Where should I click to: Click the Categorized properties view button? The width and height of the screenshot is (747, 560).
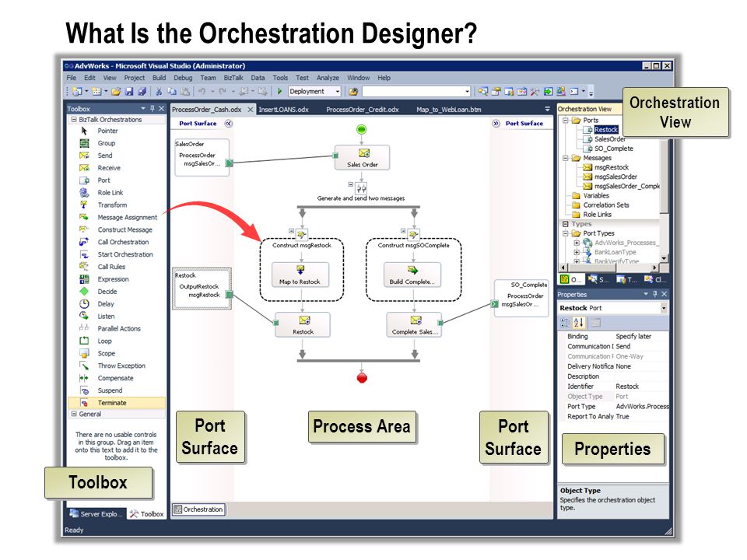[565, 323]
